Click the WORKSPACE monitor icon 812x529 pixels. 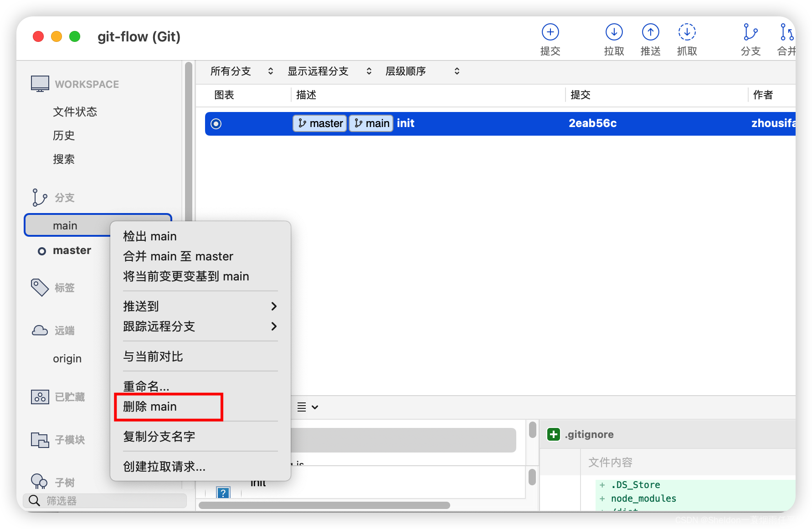[40, 84]
